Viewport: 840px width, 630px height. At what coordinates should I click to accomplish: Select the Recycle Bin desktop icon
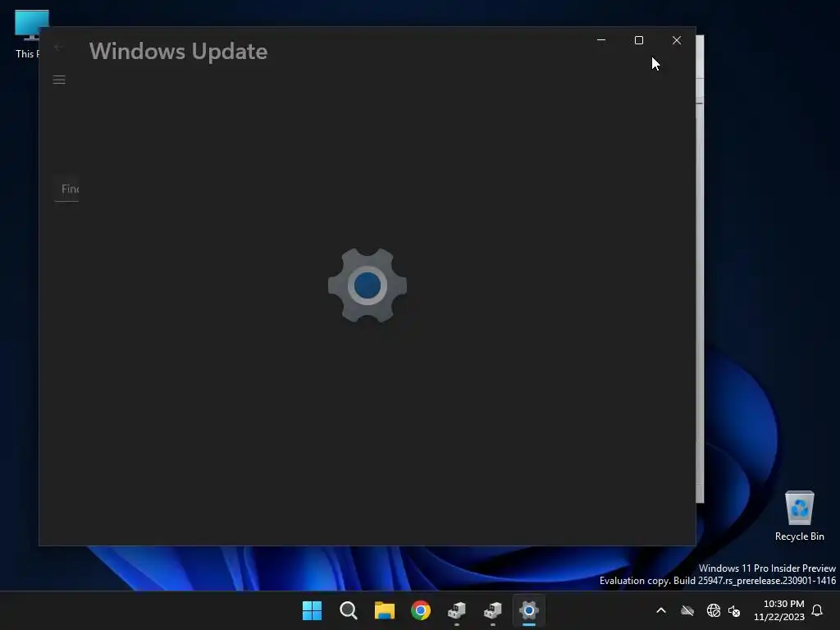(799, 515)
